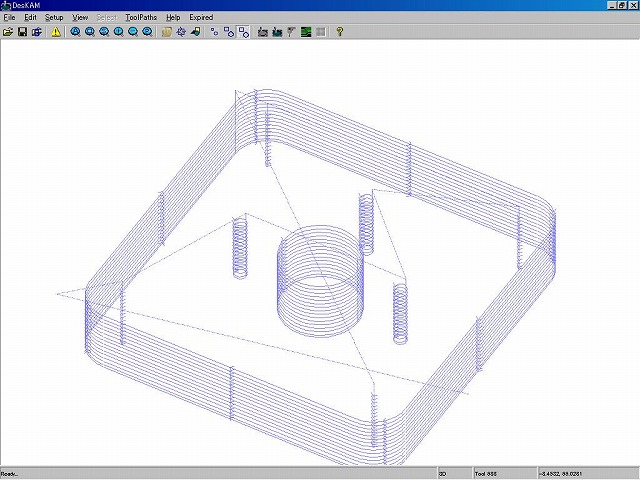640x480 pixels.
Task: Click the yellow warning triangle icon
Action: click(x=56, y=32)
